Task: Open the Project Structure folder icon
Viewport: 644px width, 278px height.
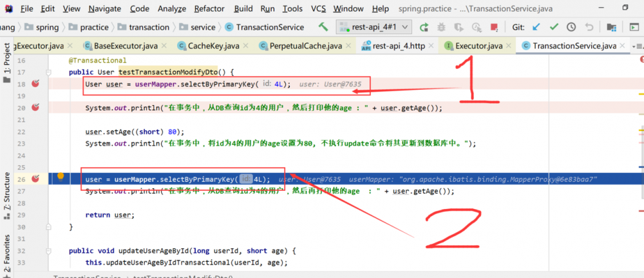Action: tap(612, 27)
